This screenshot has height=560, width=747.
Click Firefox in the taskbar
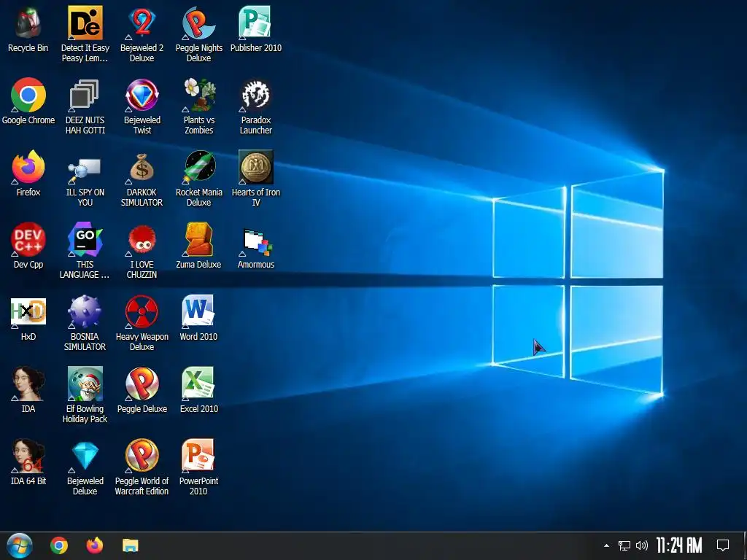(x=94, y=545)
